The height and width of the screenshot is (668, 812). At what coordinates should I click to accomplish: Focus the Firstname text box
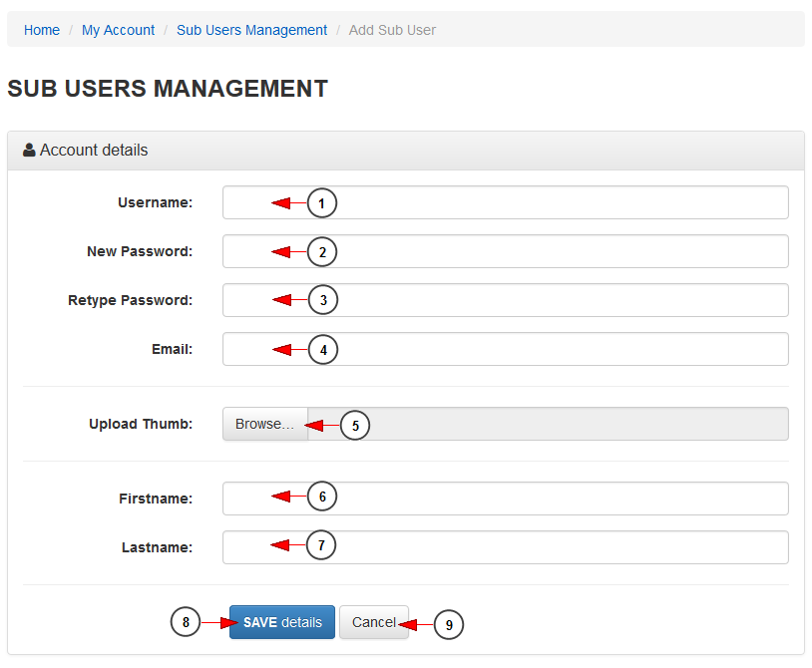pyautogui.click(x=506, y=499)
